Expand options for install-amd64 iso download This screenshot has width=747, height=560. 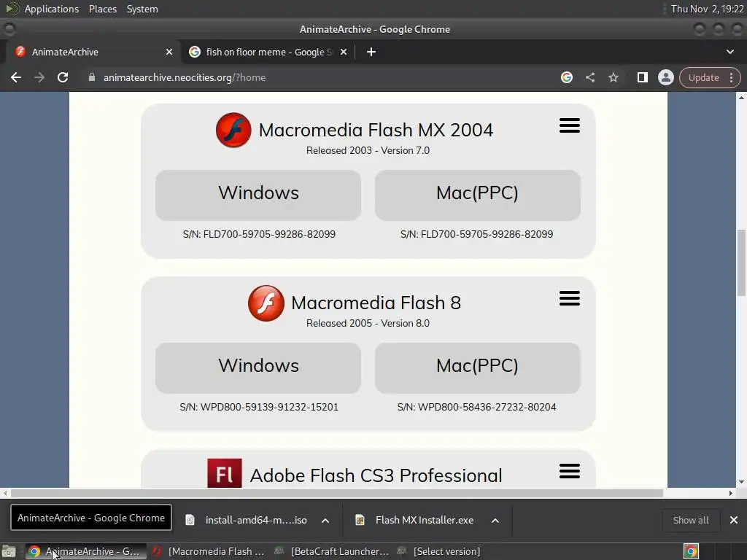325,521
